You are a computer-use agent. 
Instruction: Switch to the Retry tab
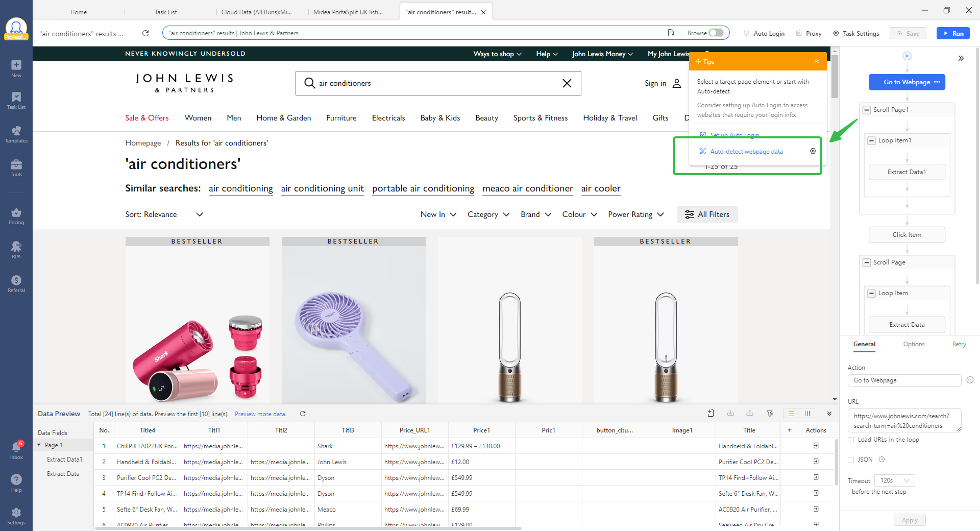pos(959,344)
